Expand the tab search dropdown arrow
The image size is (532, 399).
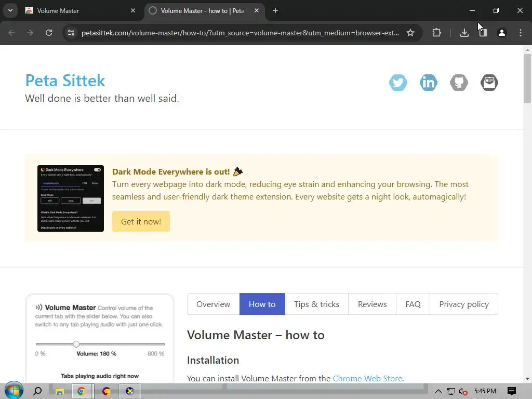point(10,10)
